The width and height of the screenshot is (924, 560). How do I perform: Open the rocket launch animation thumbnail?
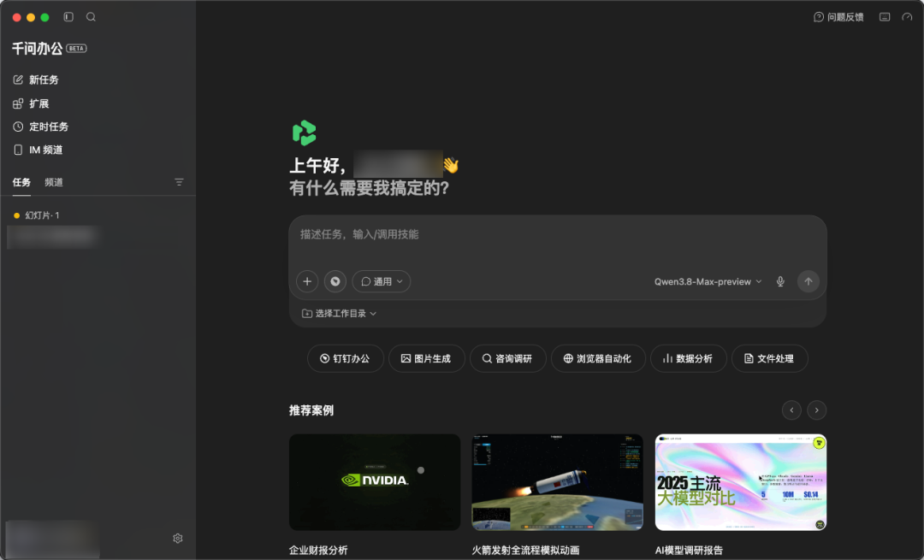(558, 482)
